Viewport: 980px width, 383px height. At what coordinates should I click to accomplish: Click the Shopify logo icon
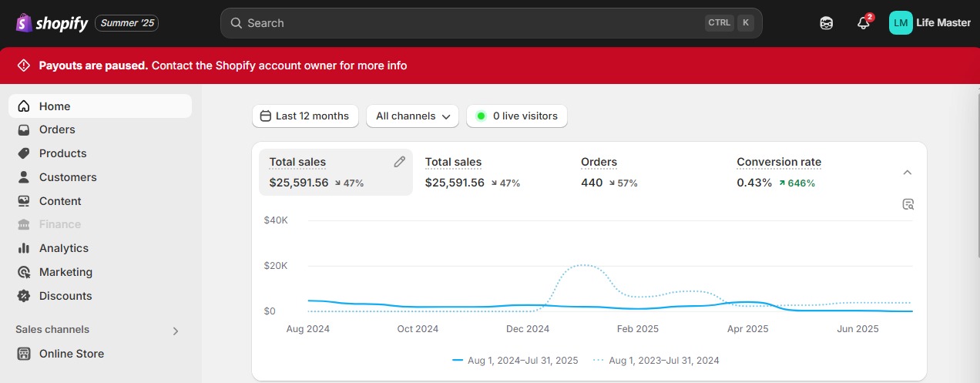click(x=23, y=23)
